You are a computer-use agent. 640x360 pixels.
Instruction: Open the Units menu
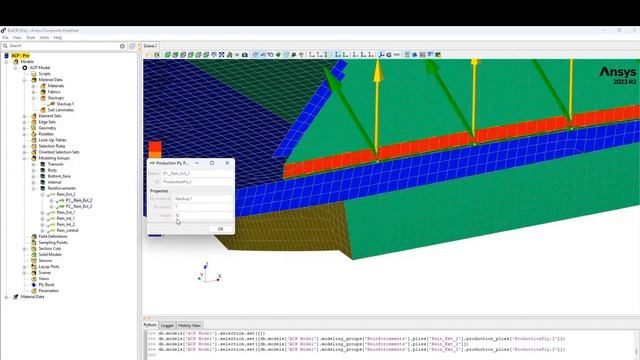coord(44,38)
